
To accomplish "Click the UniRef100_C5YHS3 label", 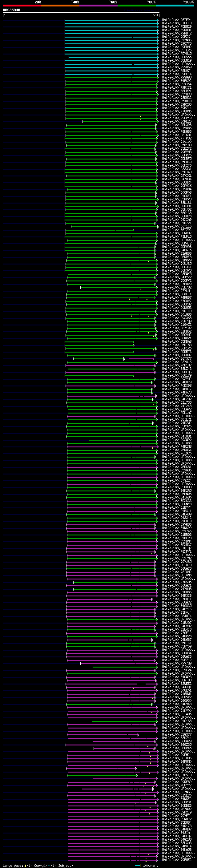I will [x=177, y=94].
